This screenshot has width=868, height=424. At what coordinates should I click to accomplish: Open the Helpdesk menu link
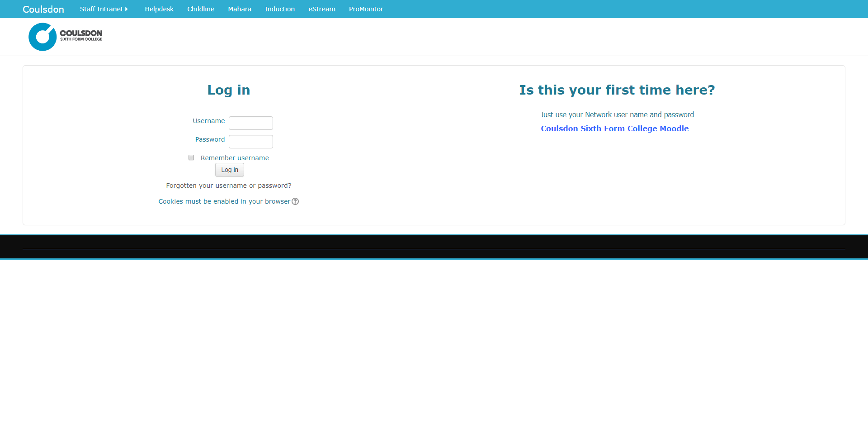pyautogui.click(x=159, y=9)
